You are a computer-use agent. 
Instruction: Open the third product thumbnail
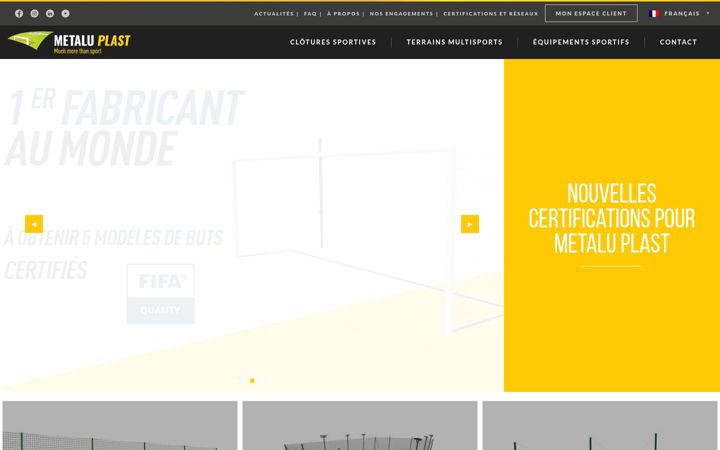pos(600,425)
